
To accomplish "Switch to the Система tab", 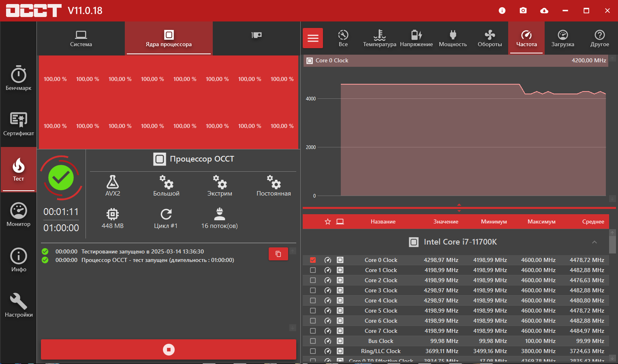I will (81, 38).
